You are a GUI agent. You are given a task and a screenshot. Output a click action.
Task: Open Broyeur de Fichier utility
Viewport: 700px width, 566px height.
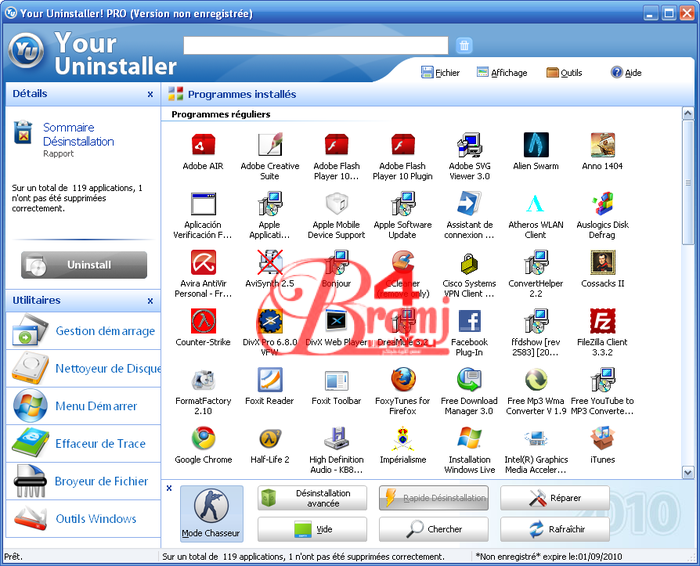tap(83, 481)
